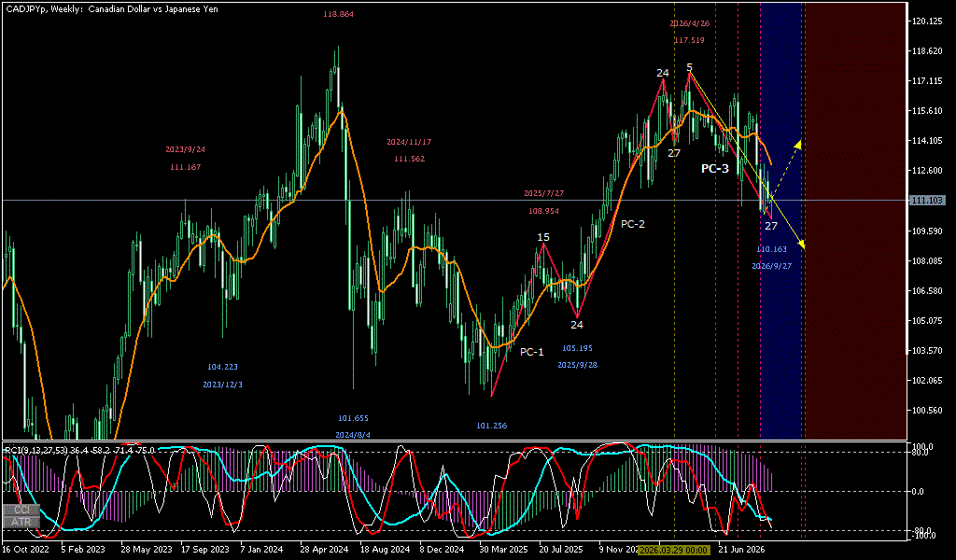Click the 104.223 low price label
The height and width of the screenshot is (560, 956).
coord(222,367)
